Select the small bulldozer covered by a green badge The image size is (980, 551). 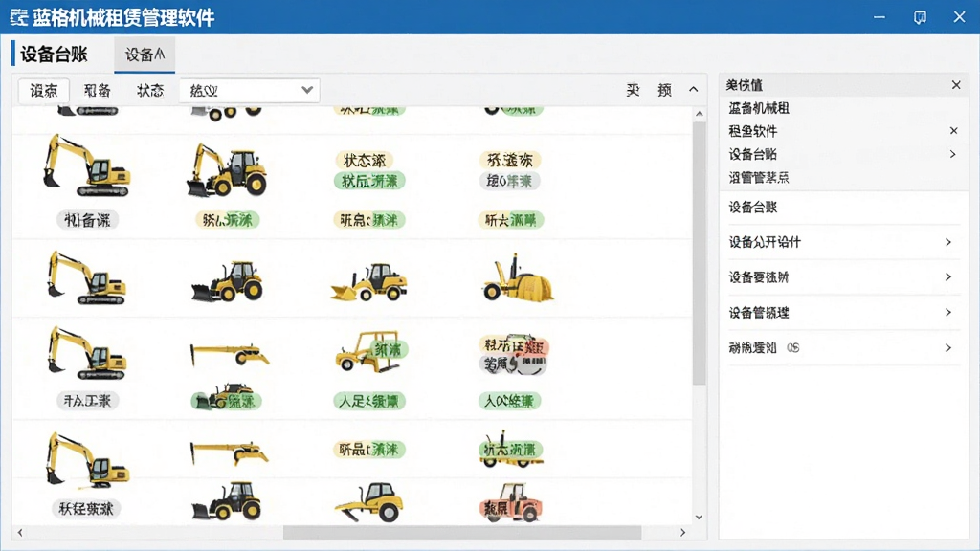(x=226, y=397)
